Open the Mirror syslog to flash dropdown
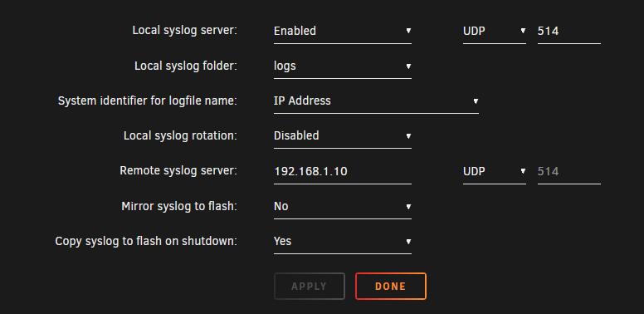The width and height of the screenshot is (644, 314). coord(343,206)
